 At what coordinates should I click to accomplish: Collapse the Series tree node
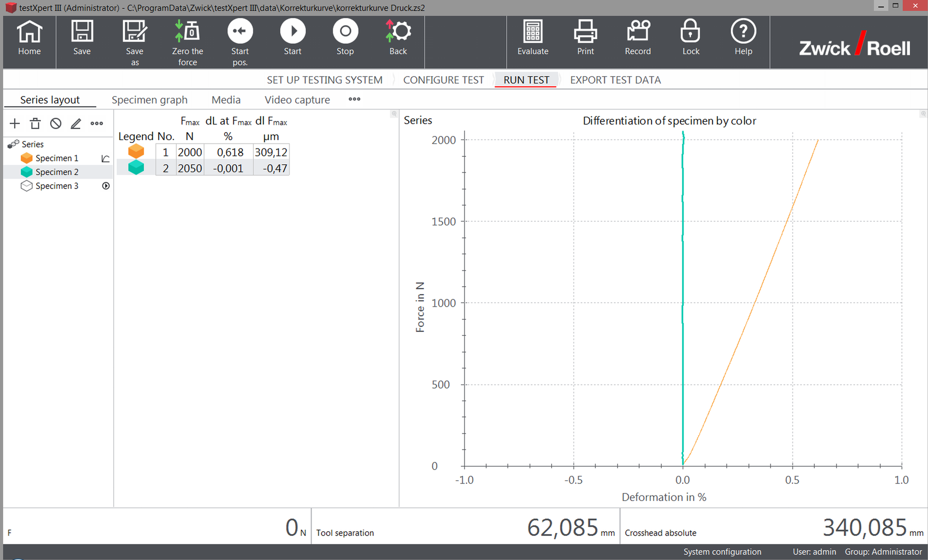(13, 144)
